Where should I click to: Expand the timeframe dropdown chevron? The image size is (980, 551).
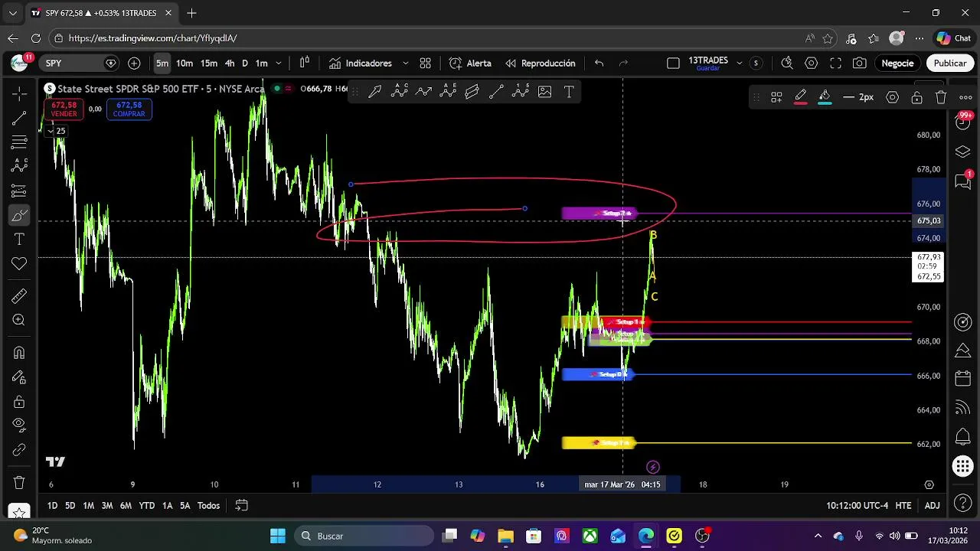pyautogui.click(x=279, y=64)
